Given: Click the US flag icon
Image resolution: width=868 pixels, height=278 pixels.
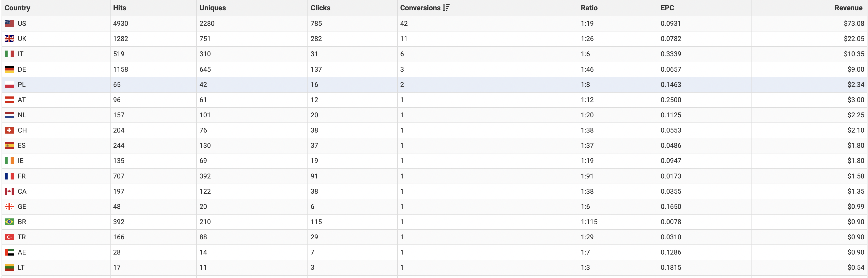Looking at the screenshot, I should pos(9,23).
